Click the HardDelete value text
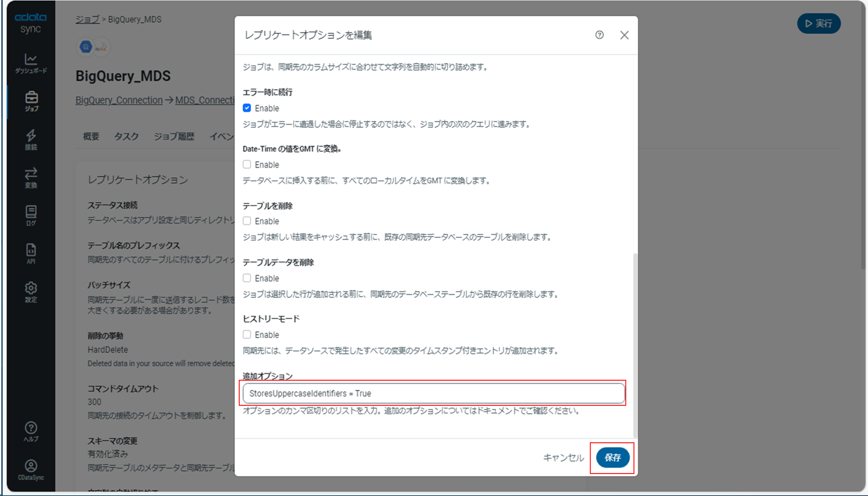The width and height of the screenshot is (868, 496). tap(108, 350)
